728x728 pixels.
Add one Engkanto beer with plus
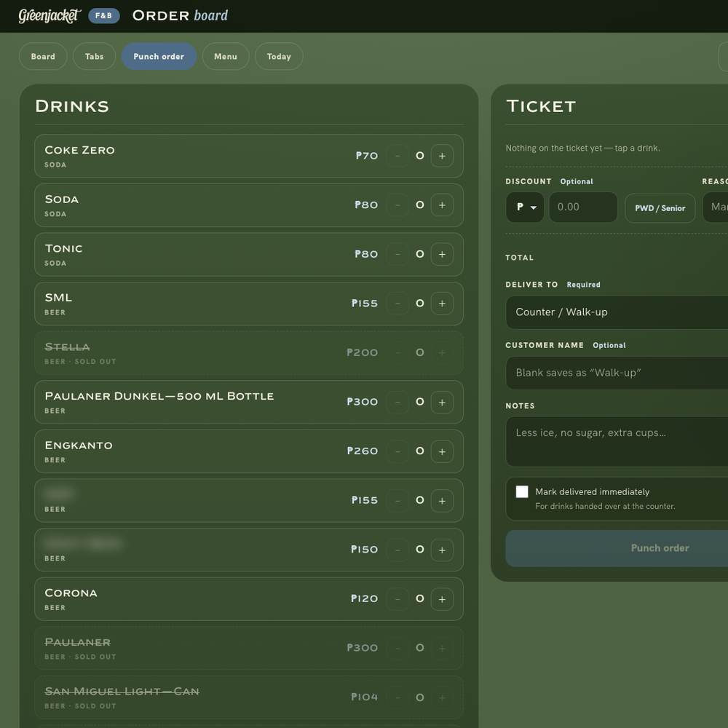[442, 451]
